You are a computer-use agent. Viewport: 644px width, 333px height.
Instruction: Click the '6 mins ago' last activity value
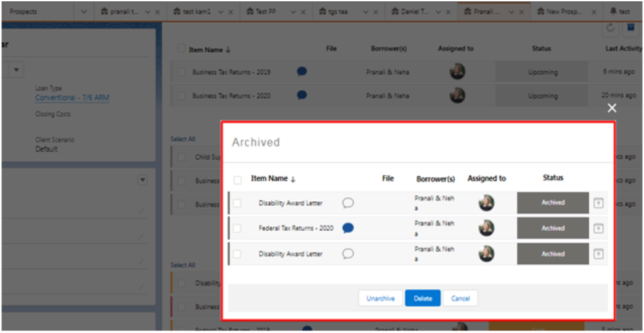(620, 72)
